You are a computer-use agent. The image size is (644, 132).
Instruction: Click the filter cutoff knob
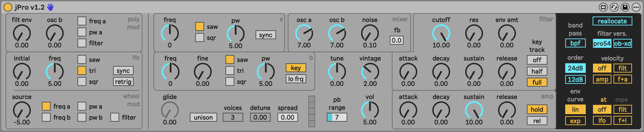[x=441, y=33]
